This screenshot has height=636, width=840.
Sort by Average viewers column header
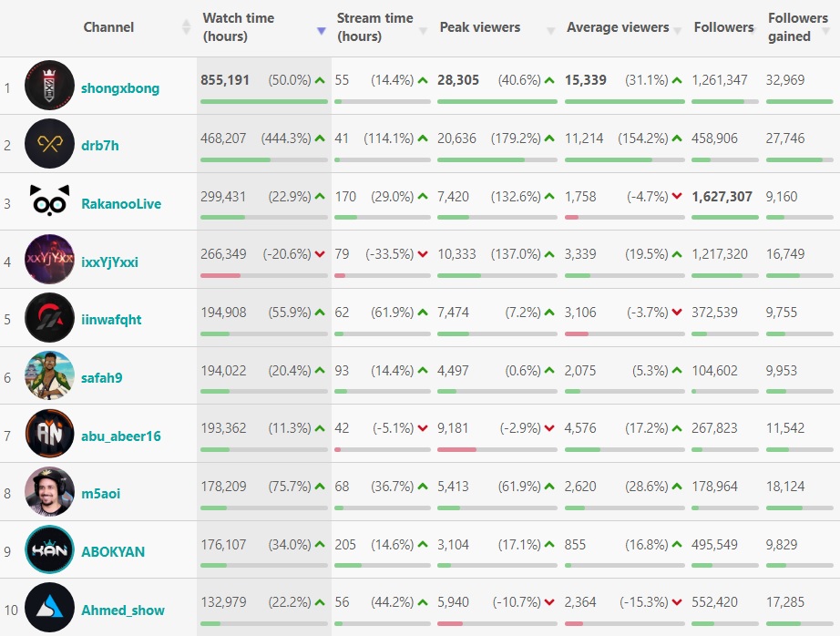click(x=618, y=27)
